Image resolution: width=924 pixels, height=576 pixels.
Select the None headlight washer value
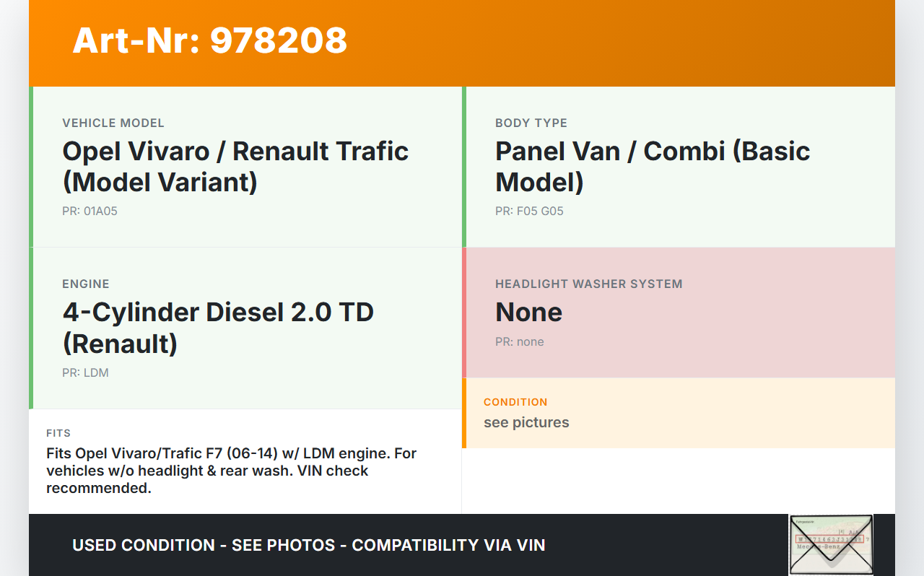[x=528, y=313]
